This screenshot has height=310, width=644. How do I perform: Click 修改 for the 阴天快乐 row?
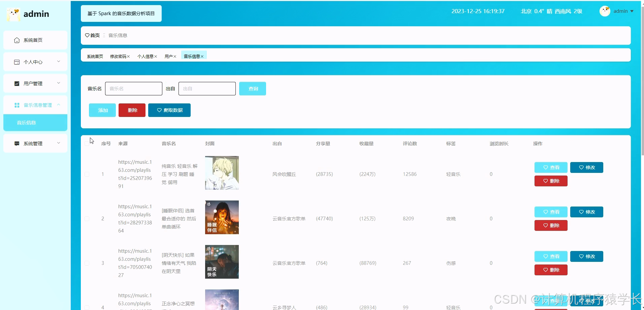(587, 256)
